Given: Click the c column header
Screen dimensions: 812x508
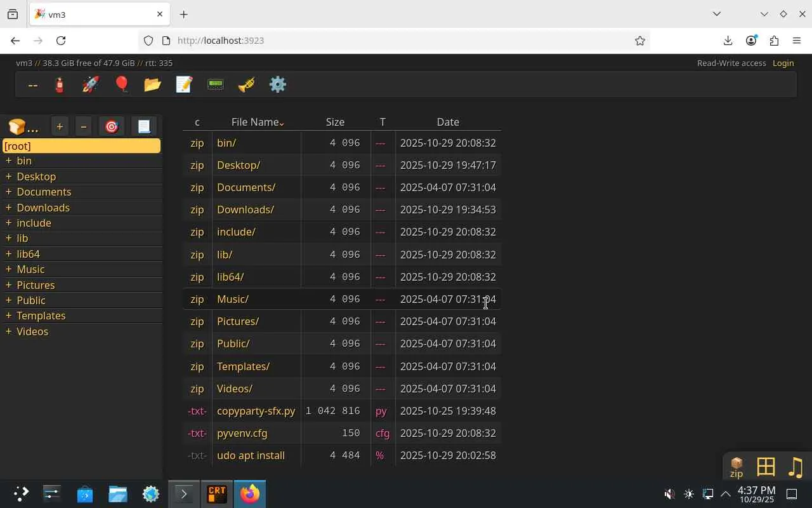Looking at the screenshot, I should click(197, 122).
